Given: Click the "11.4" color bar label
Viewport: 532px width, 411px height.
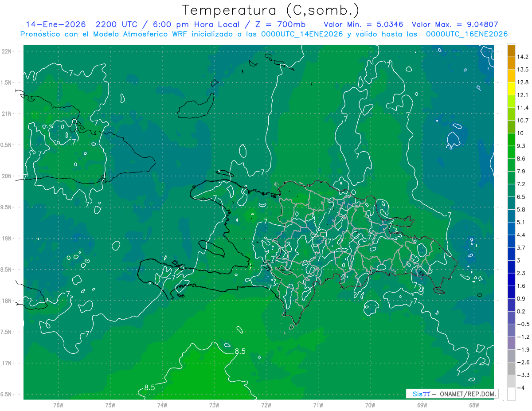Looking at the screenshot, I should point(522,108).
